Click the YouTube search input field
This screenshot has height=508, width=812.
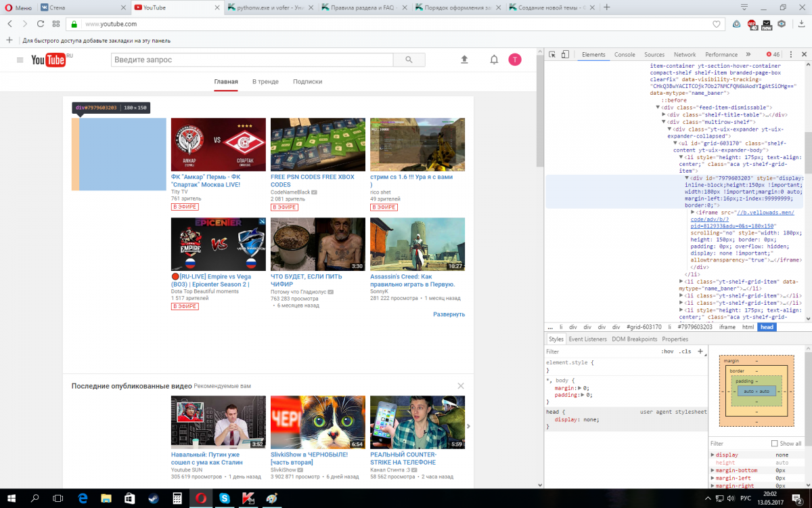[252, 60]
